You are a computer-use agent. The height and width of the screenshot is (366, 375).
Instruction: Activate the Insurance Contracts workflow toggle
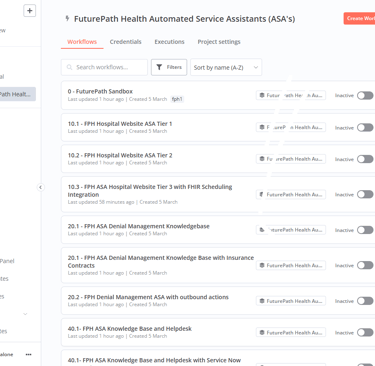pyautogui.click(x=365, y=265)
